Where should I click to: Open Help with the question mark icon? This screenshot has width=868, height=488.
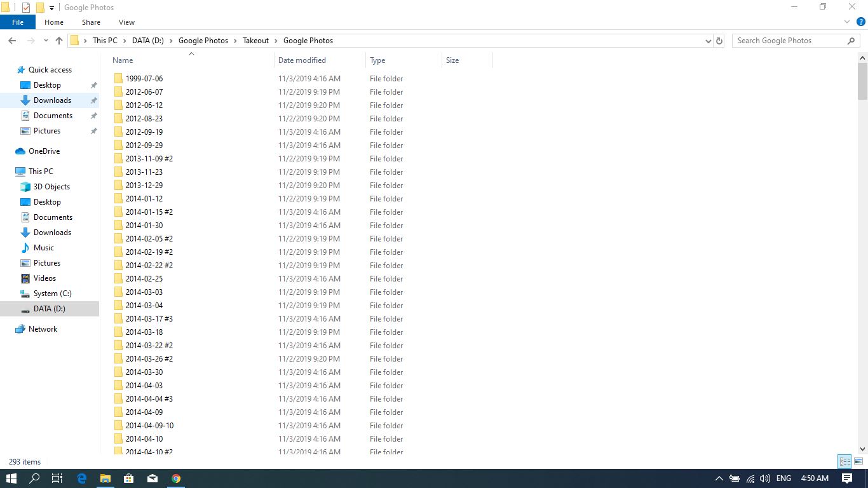(x=861, y=22)
